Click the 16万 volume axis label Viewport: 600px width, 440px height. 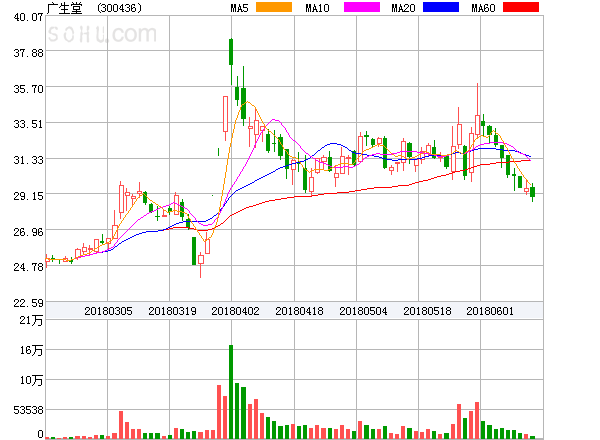tap(31, 350)
